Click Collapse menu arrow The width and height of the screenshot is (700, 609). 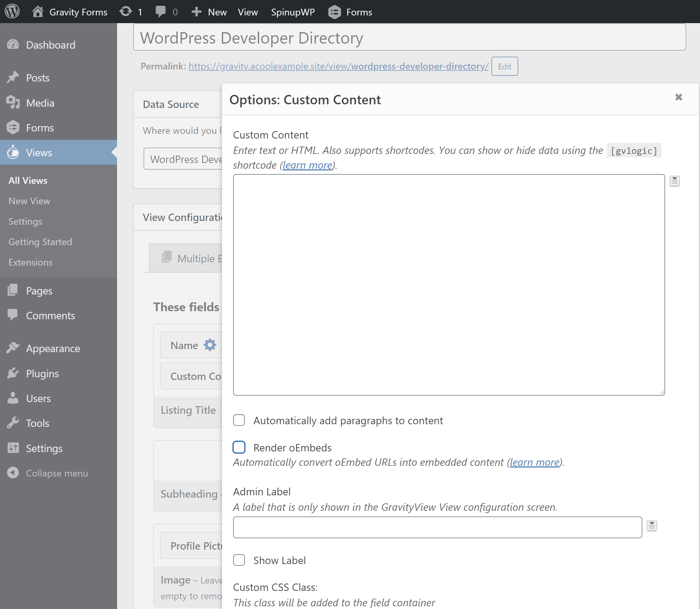click(x=13, y=473)
